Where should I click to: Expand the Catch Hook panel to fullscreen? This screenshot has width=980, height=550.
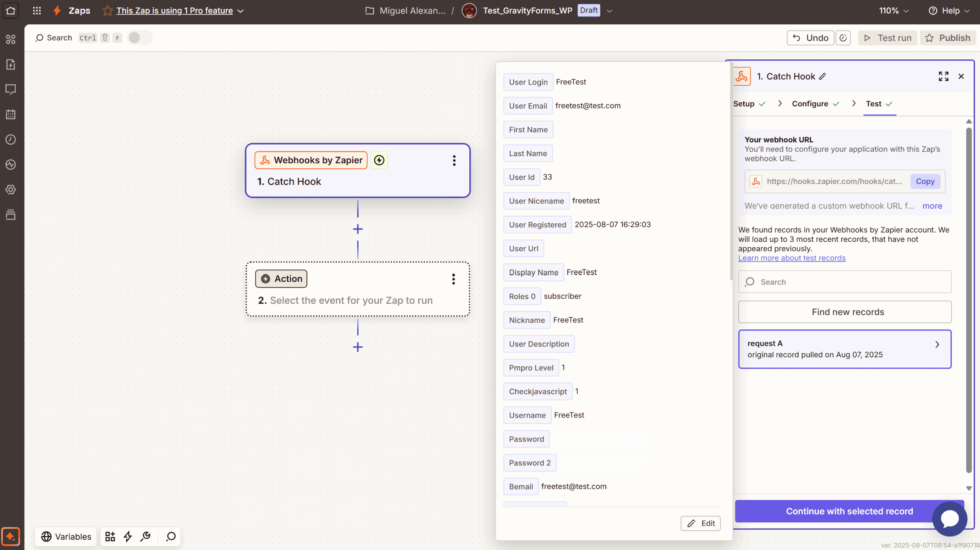(943, 76)
